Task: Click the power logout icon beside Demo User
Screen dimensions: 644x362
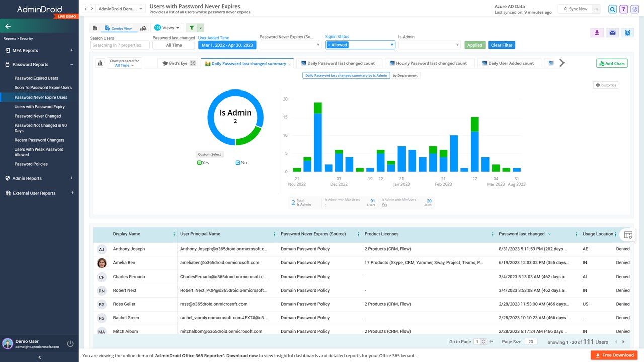Action: click(70, 344)
